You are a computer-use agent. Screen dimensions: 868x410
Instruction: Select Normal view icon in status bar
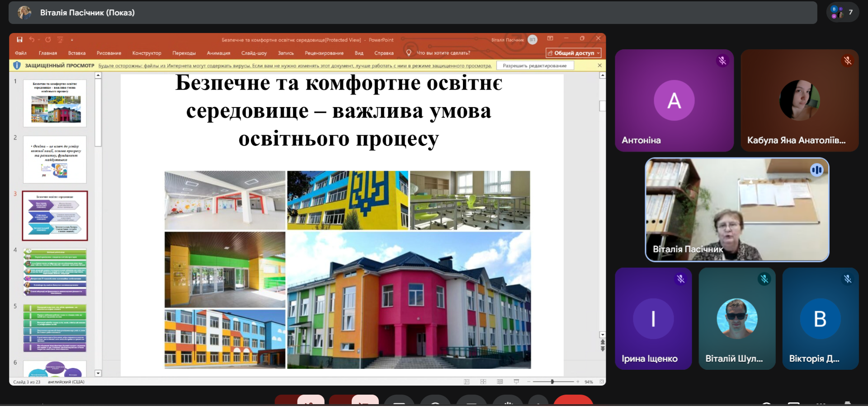coord(467,382)
